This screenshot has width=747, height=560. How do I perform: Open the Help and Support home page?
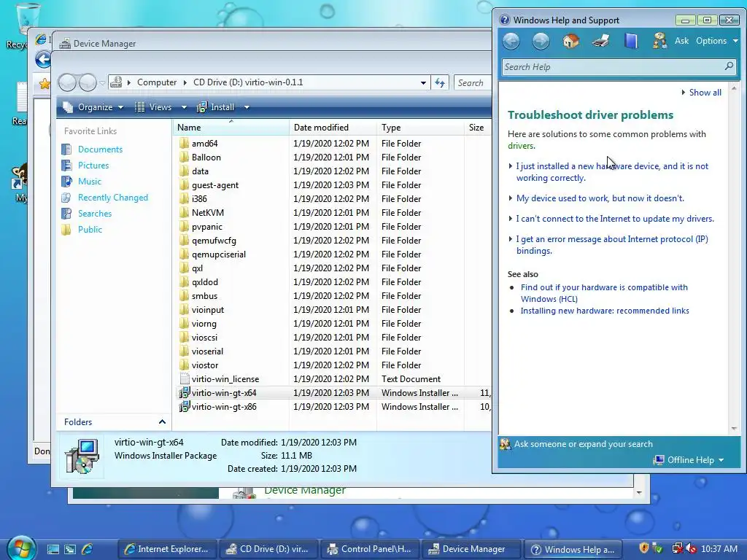[570, 41]
